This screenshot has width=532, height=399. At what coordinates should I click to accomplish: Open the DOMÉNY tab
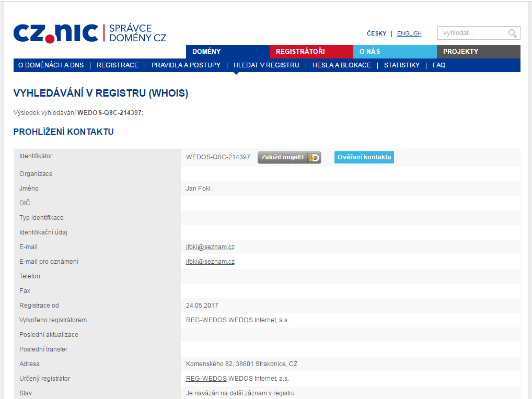point(228,52)
